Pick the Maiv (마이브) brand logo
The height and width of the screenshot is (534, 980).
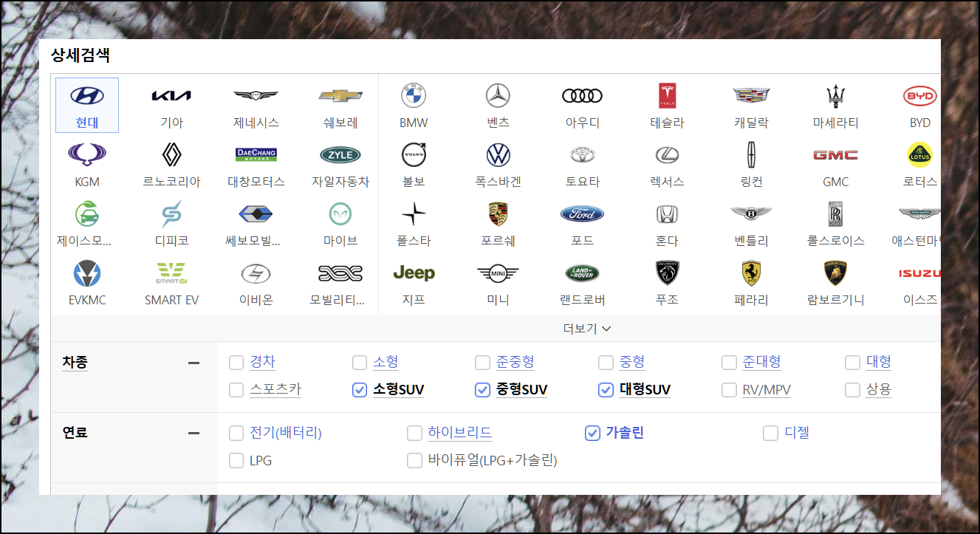tap(340, 213)
